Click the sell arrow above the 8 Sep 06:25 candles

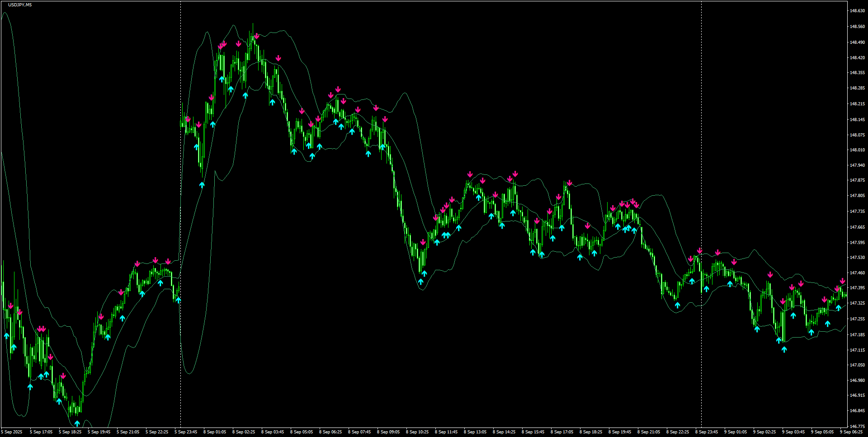338,89
